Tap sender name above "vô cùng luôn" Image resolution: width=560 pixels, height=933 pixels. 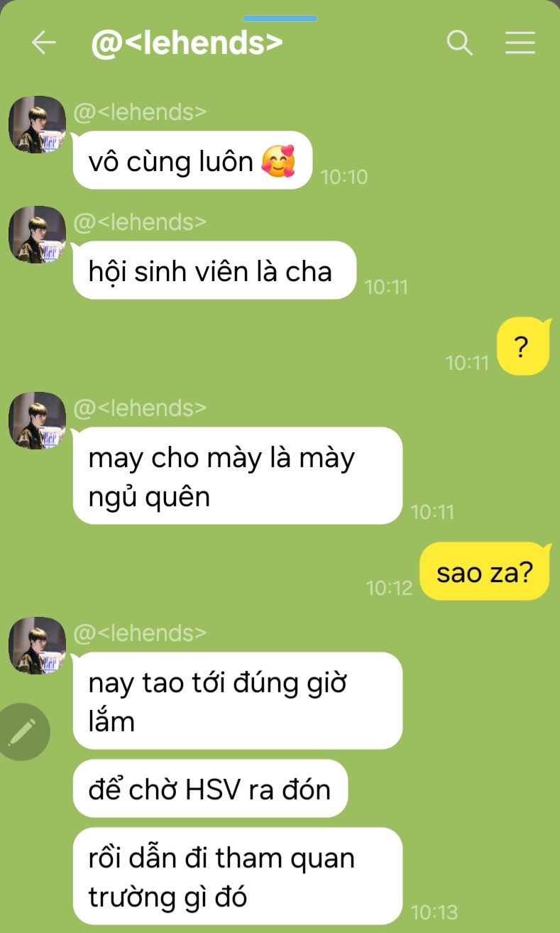140,112
